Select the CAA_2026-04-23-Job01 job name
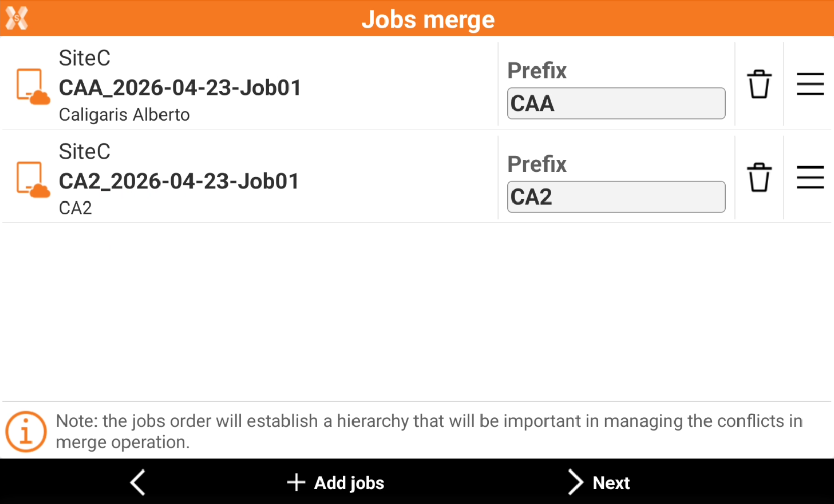Screen dimensions: 834x504 coord(180,88)
